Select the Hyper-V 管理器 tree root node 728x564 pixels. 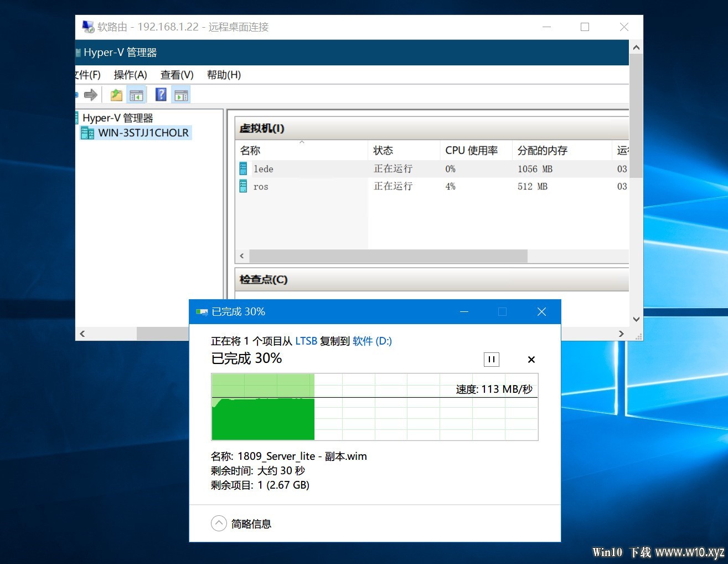point(117,118)
